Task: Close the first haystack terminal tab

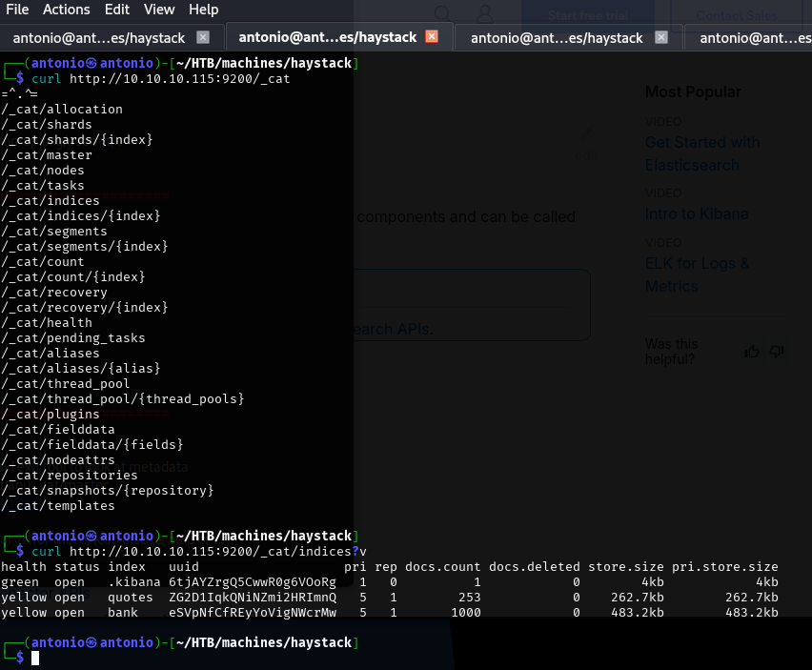Action: pyautogui.click(x=203, y=37)
